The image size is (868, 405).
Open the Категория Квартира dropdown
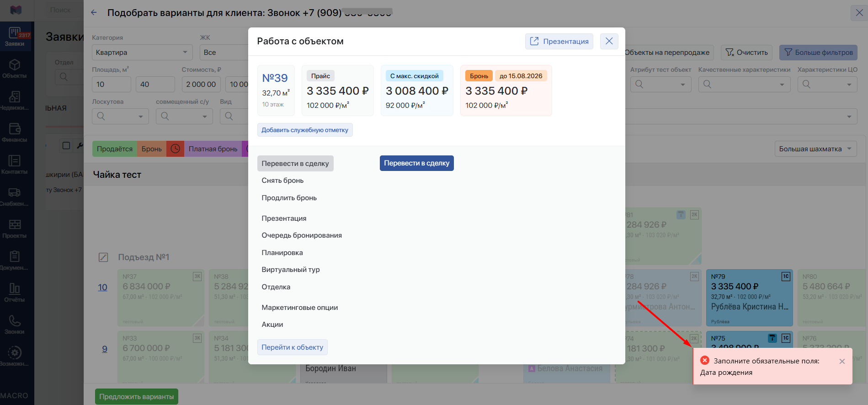coord(142,53)
